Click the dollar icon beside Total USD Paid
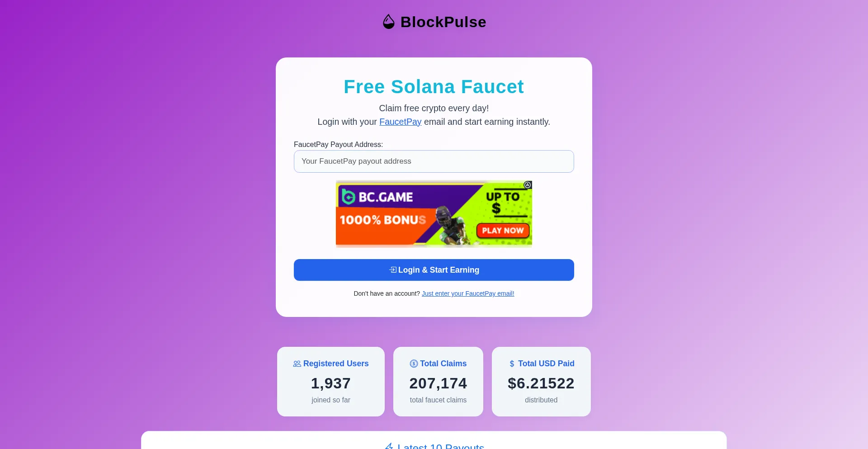Viewport: 868px width, 449px height. coord(512,363)
